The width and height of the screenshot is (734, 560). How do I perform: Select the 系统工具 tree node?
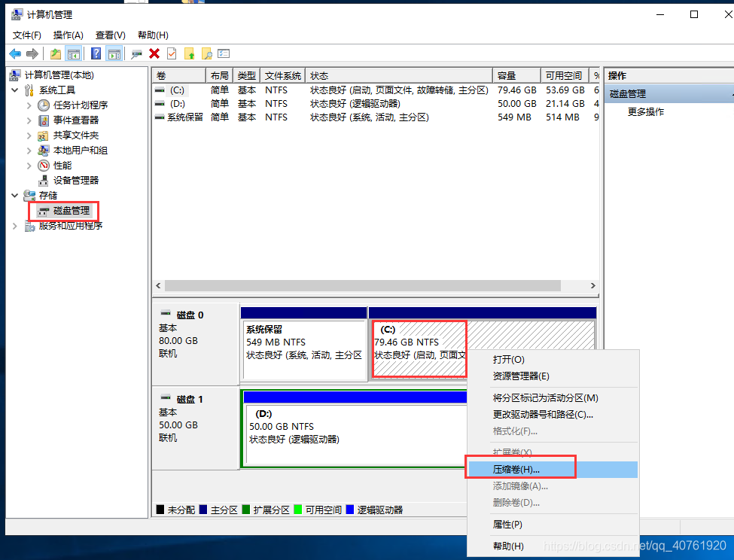(x=57, y=90)
